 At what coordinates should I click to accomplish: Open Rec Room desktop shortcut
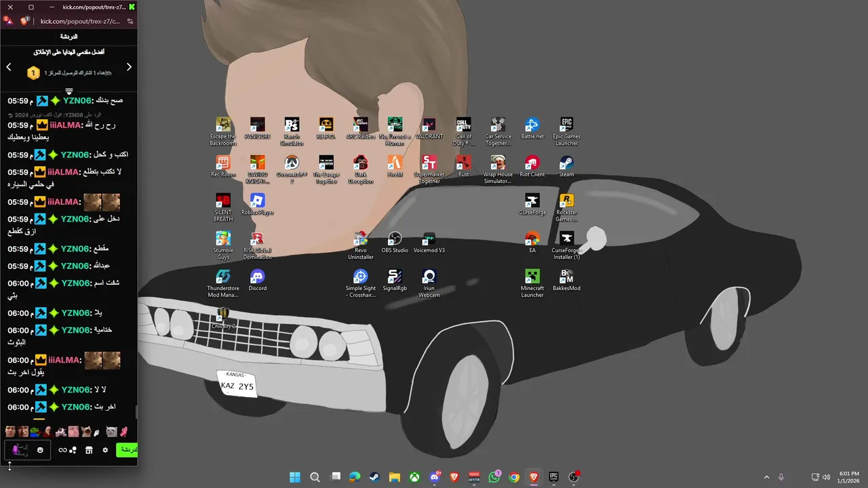[x=223, y=166]
